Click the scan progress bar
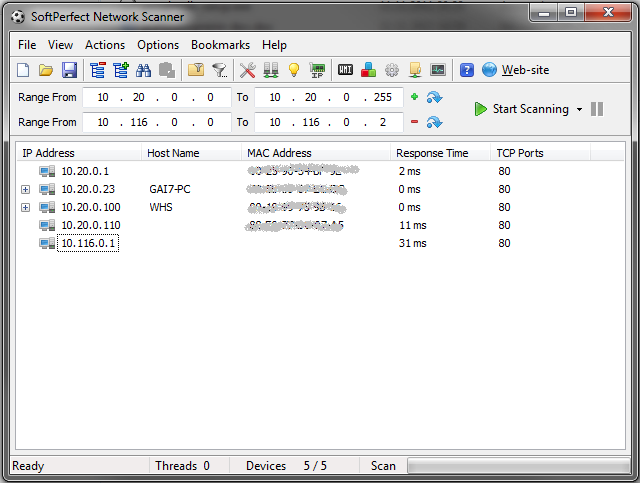 [519, 466]
